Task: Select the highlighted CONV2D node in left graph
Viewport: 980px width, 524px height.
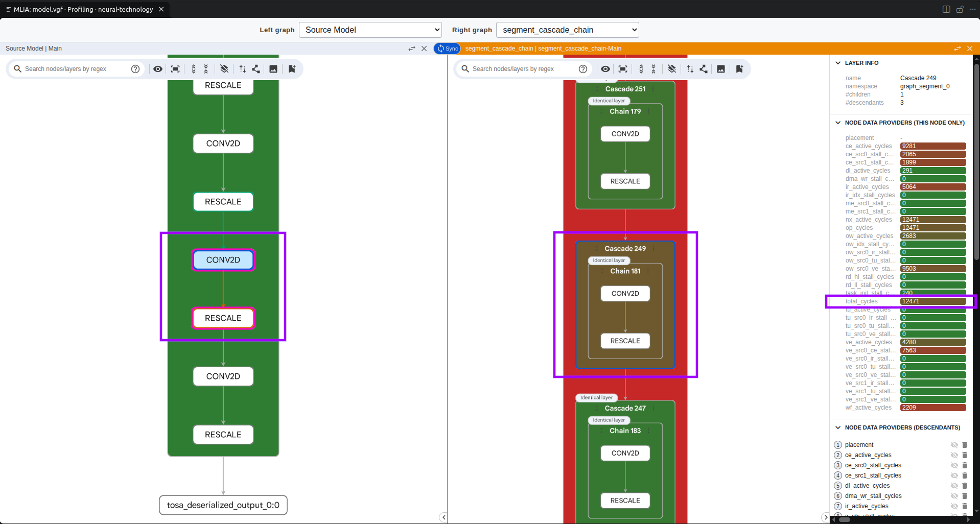Action: 223,260
